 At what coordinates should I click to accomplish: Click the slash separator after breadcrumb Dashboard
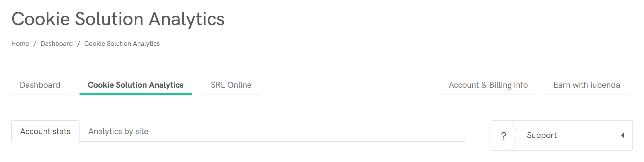coord(79,44)
